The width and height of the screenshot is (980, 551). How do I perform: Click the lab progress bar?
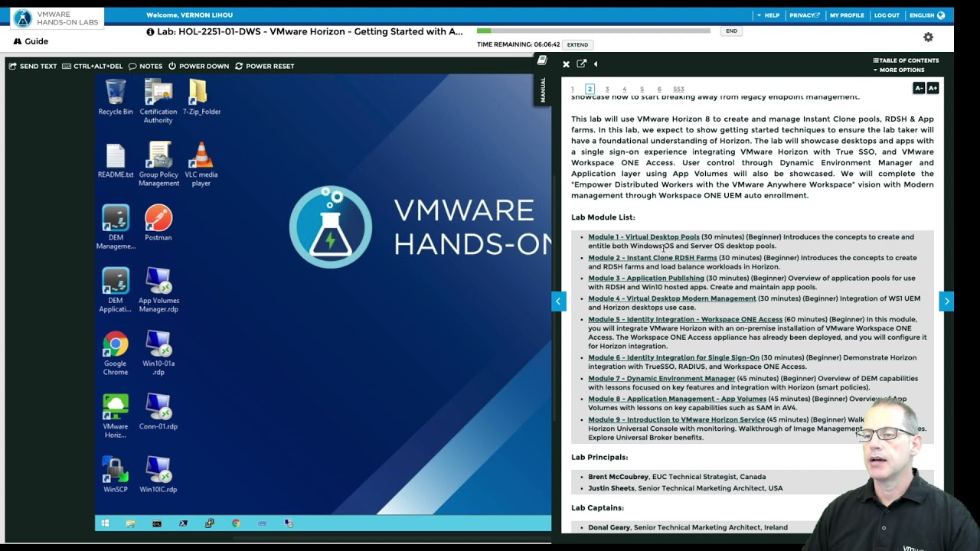[x=593, y=31]
